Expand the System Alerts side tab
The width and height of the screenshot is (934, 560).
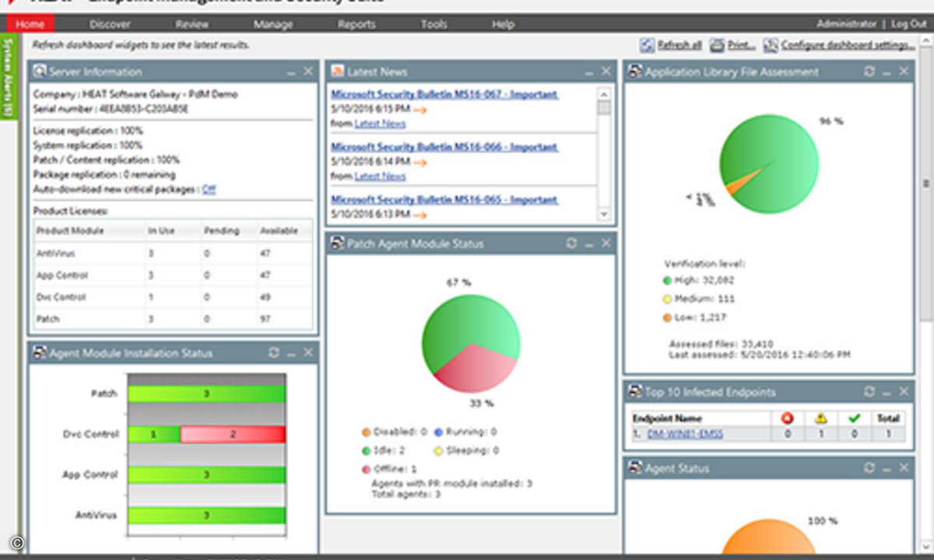[x=8, y=78]
